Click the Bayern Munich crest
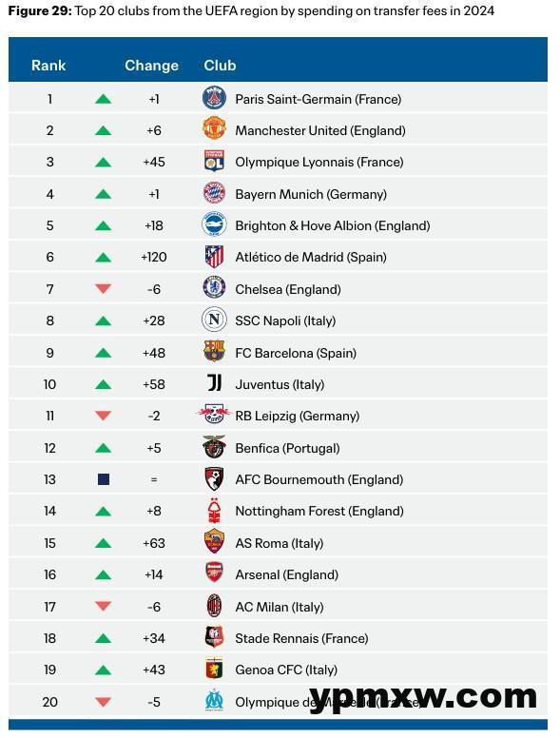Screen dimensions: 560x738 214,193
